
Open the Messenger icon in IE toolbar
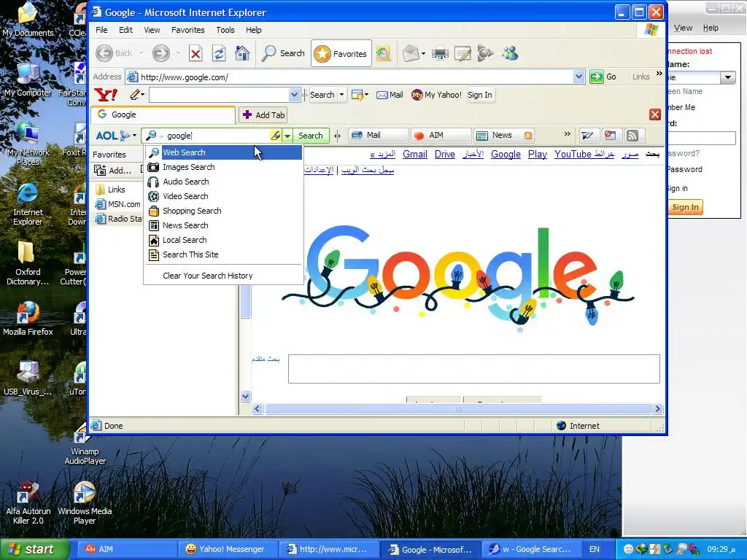(510, 53)
